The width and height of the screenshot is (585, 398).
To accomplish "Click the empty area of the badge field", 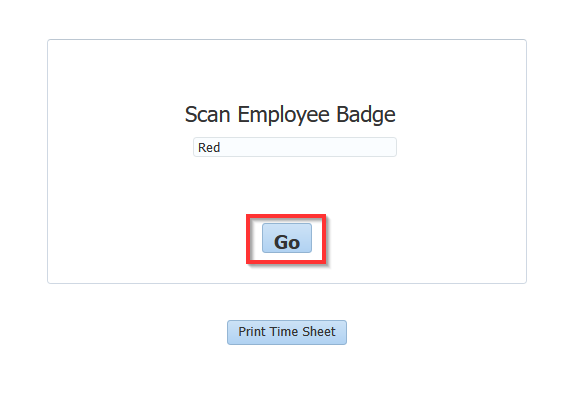I will [x=310, y=147].
